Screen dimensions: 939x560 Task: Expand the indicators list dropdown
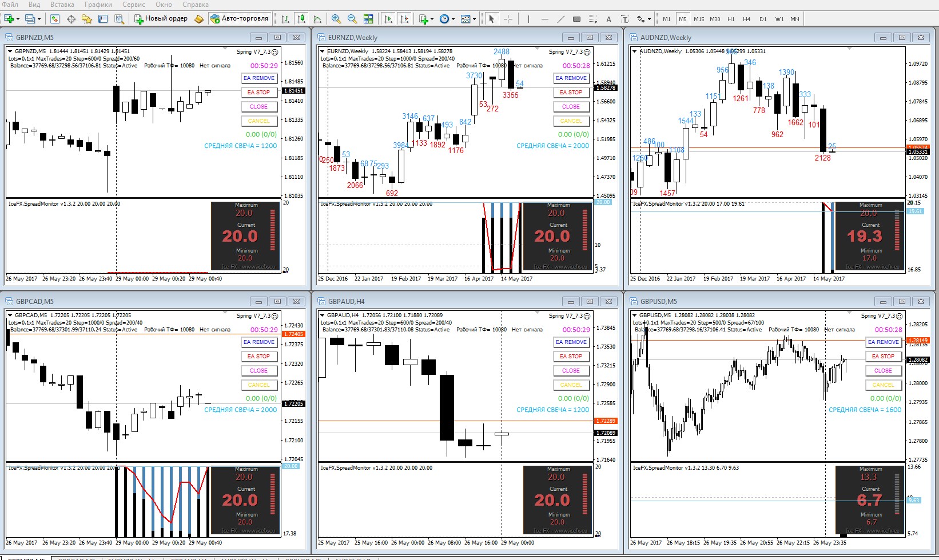(x=432, y=19)
